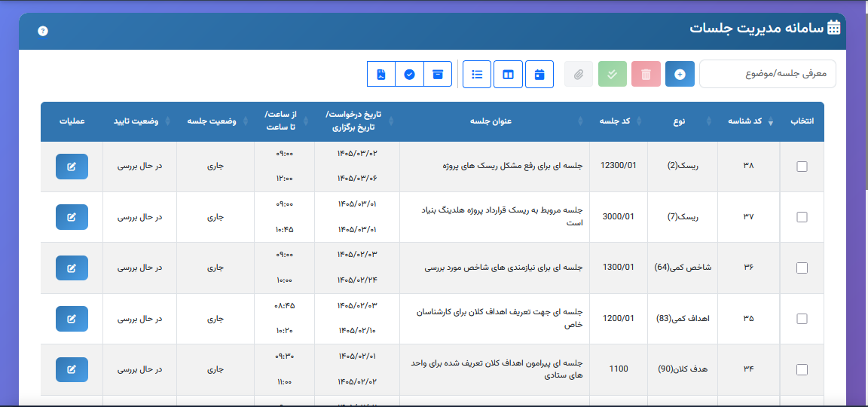Click the circled checkmark filter icon

[x=410, y=74]
